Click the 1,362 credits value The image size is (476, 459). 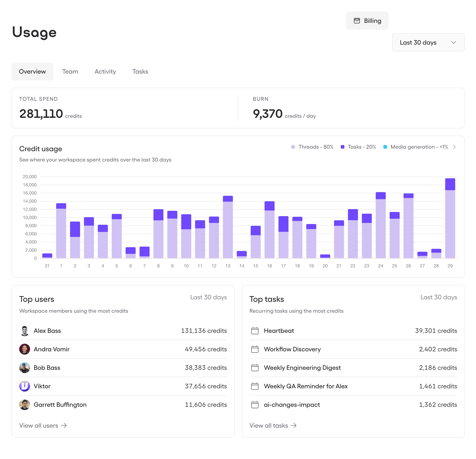coord(438,405)
